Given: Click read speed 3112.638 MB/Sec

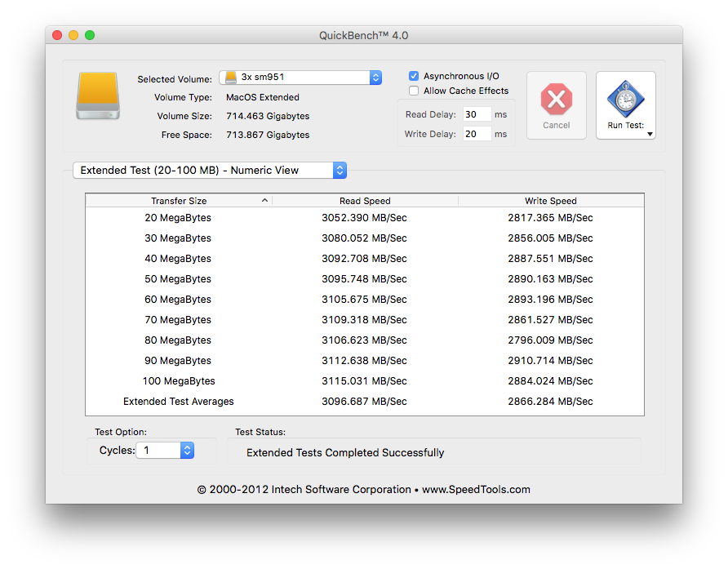Looking at the screenshot, I should coord(365,361).
